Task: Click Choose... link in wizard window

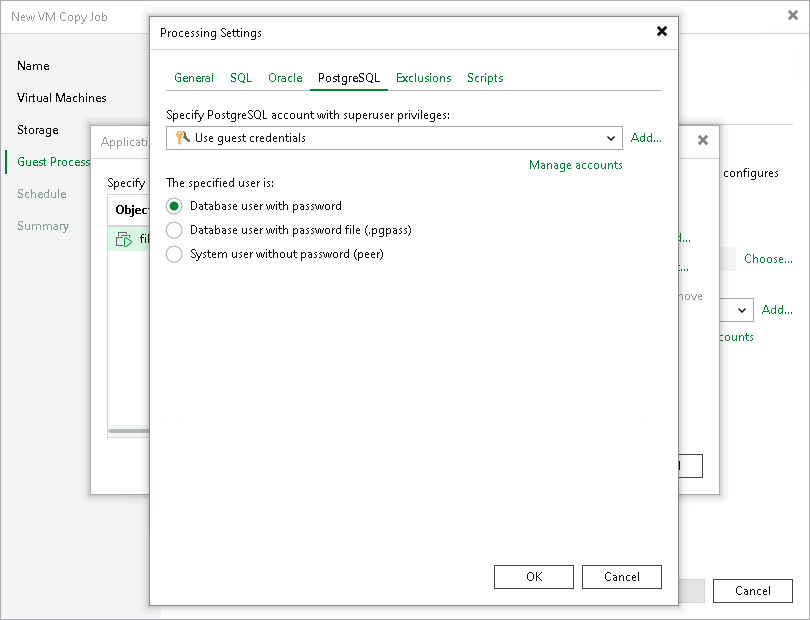Action: [x=768, y=259]
